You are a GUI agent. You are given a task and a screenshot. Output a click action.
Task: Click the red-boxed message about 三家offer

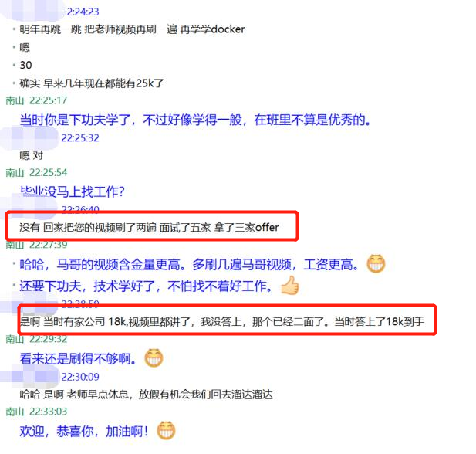[x=149, y=227]
